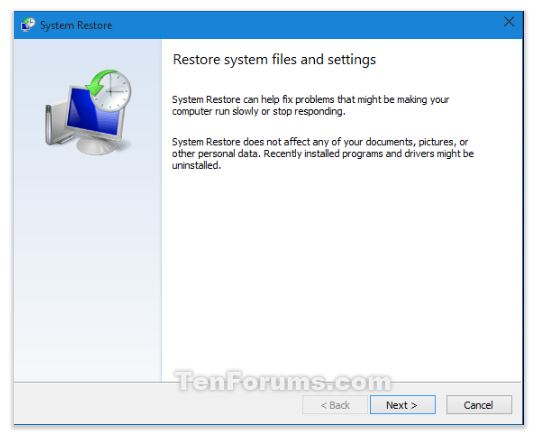
Task: Continue with the Next > button
Action: pos(403,405)
